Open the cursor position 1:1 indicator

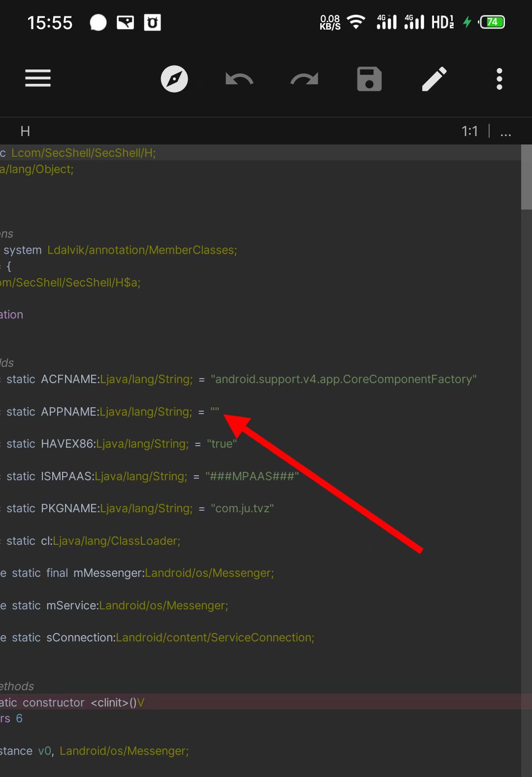pyautogui.click(x=469, y=131)
